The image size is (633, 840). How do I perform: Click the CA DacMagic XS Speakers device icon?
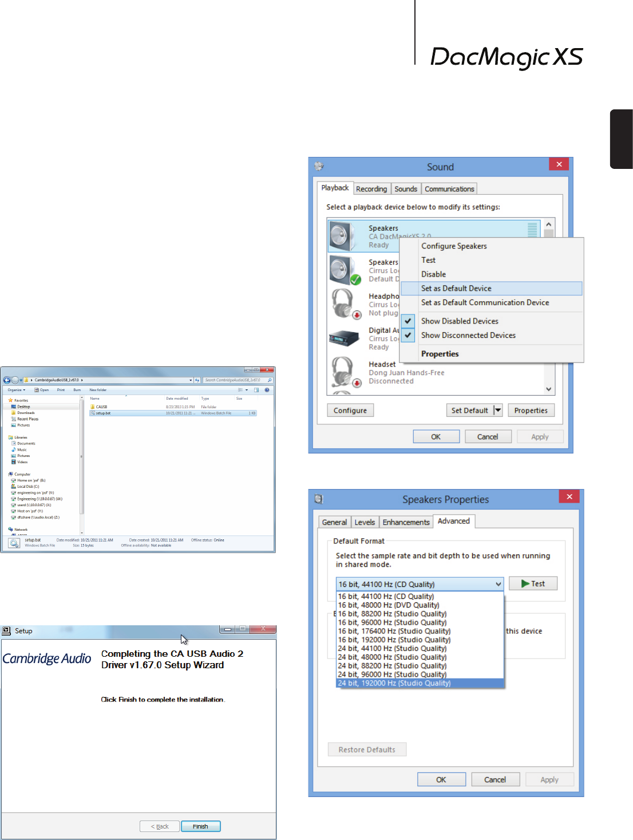click(342, 236)
